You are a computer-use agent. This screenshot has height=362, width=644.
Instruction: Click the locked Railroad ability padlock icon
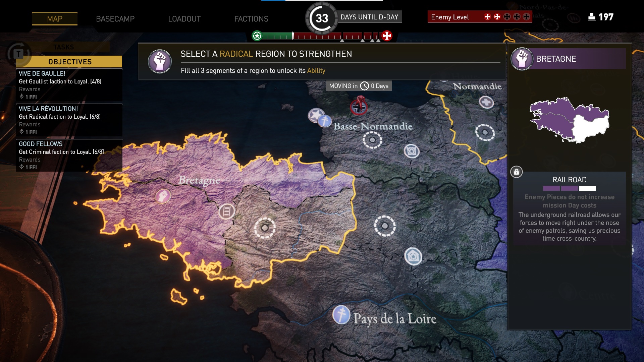pos(517,172)
